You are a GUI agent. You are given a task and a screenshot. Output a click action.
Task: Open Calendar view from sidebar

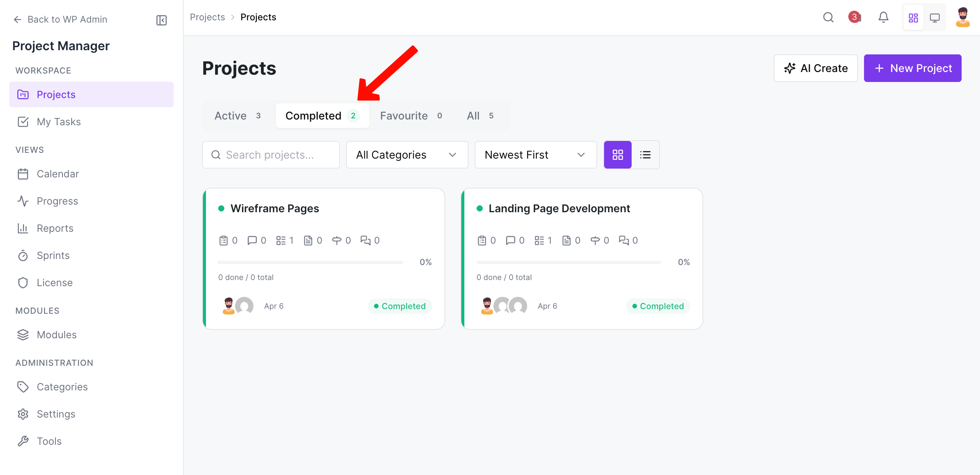point(57,174)
